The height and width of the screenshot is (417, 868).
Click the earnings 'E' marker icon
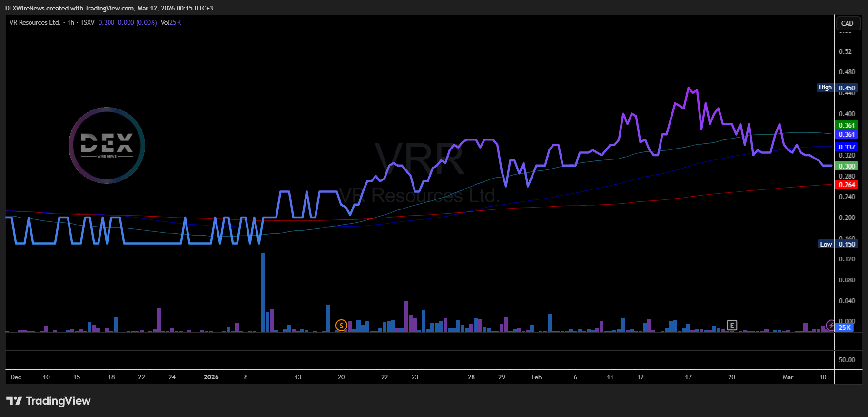pyautogui.click(x=732, y=326)
